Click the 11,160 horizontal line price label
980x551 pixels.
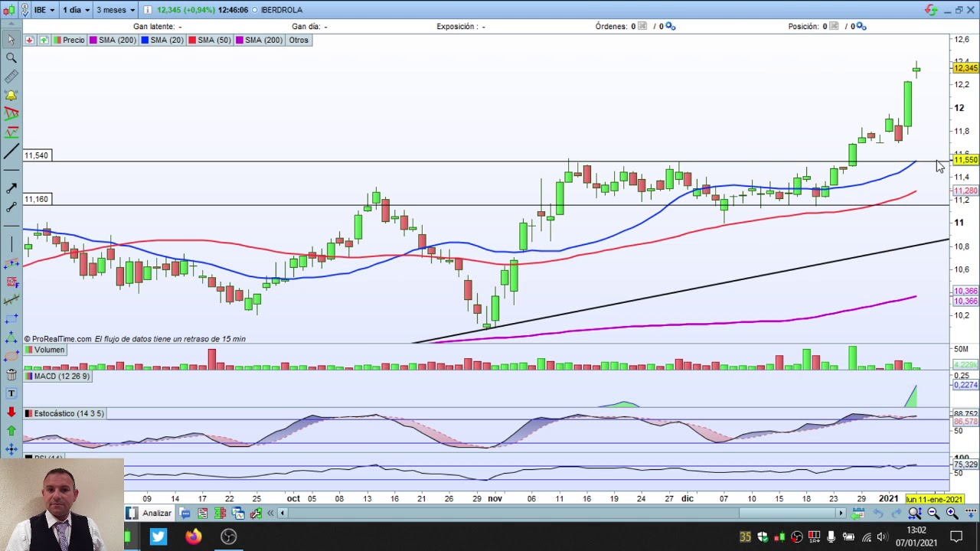click(36, 199)
